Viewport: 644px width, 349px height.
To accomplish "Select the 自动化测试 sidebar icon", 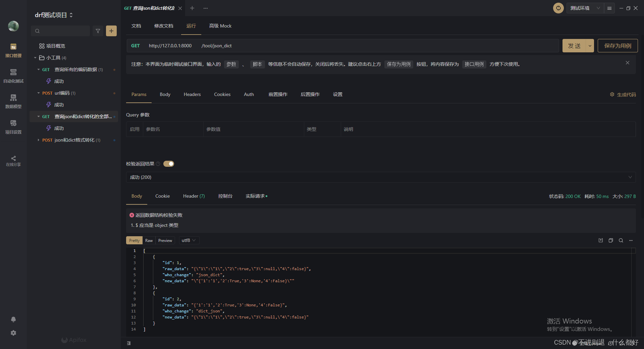I will [x=13, y=76].
